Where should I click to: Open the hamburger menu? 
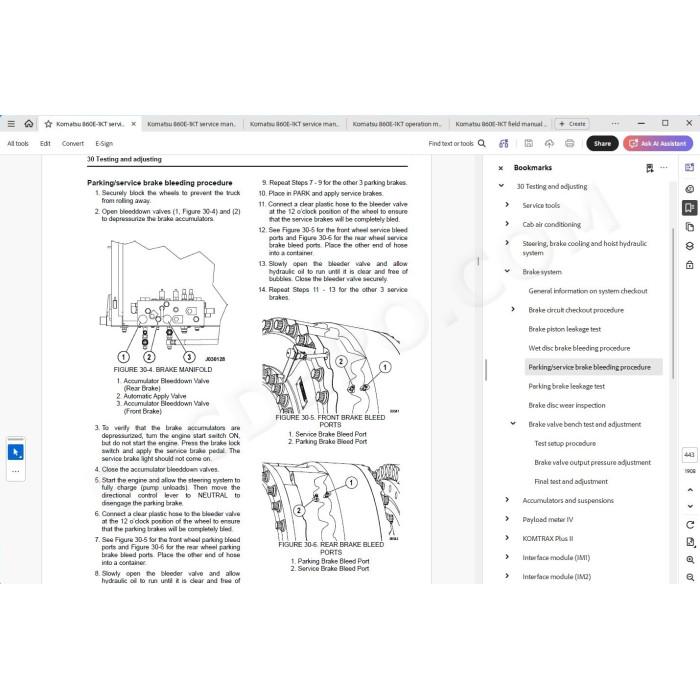pyautogui.click(x=12, y=124)
